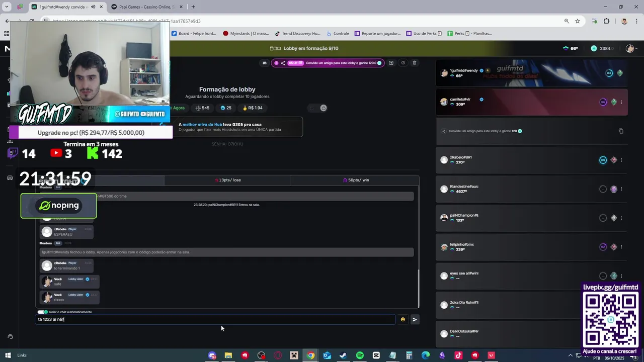Open Perks - Planilhas bookmark
This screenshot has width=644, height=362.
tap(469, 34)
